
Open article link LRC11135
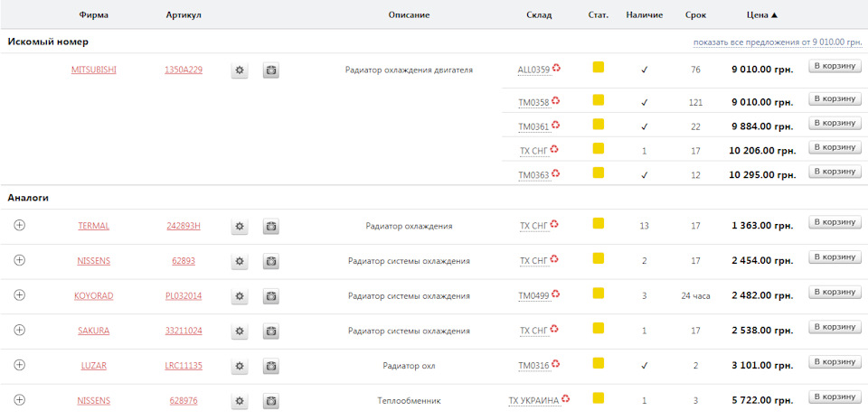184,366
